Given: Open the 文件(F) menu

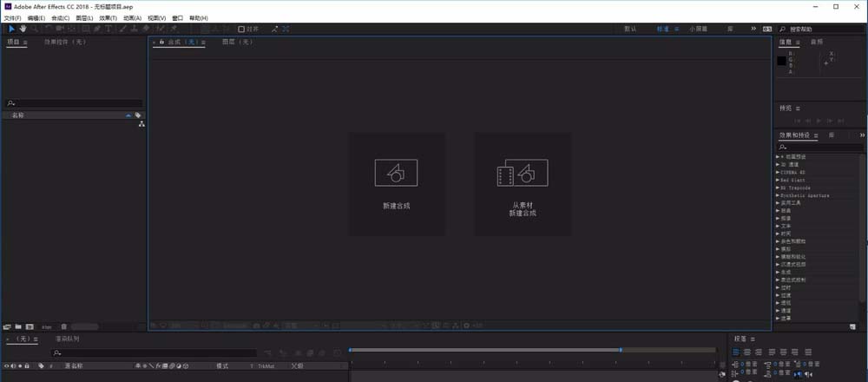Looking at the screenshot, I should (12, 18).
